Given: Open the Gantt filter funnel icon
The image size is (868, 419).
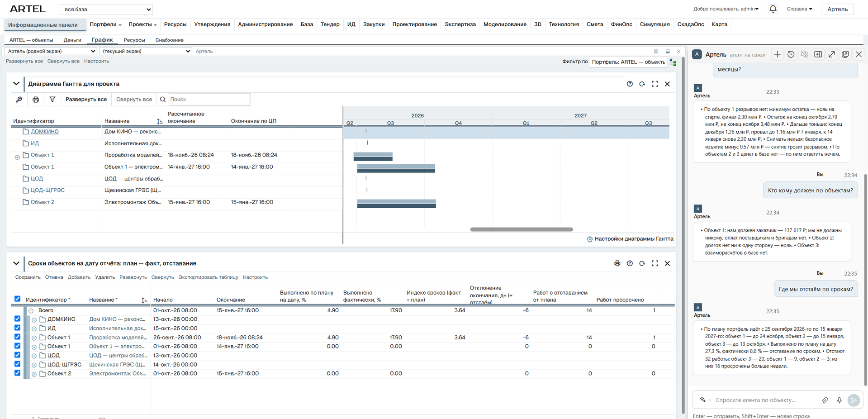Looking at the screenshot, I should coord(52,100).
